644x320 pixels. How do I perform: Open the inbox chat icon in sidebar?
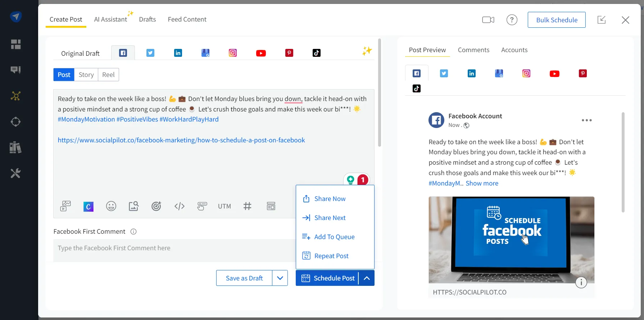pos(16,70)
